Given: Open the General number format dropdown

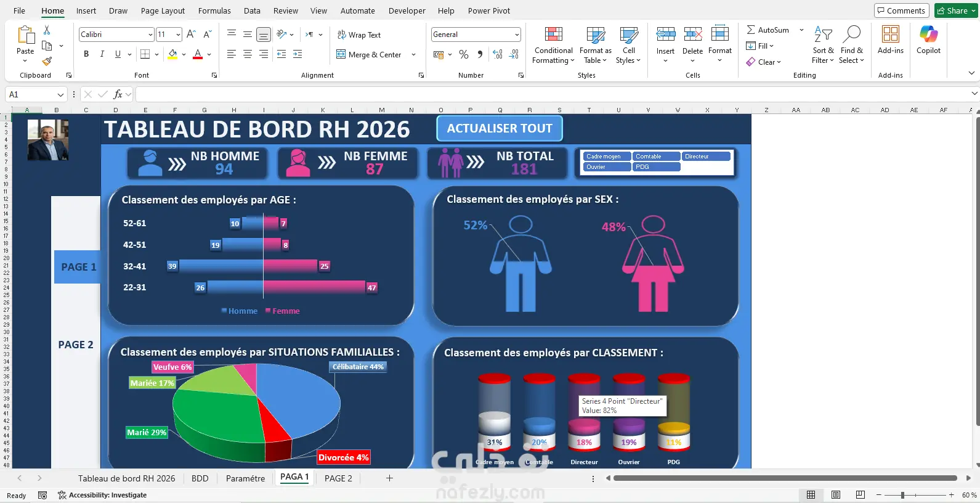Looking at the screenshot, I should pyautogui.click(x=517, y=35).
